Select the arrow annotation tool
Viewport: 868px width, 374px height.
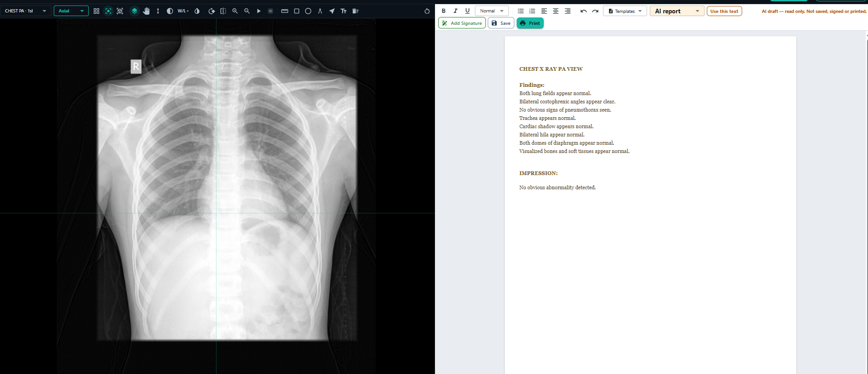(x=332, y=11)
